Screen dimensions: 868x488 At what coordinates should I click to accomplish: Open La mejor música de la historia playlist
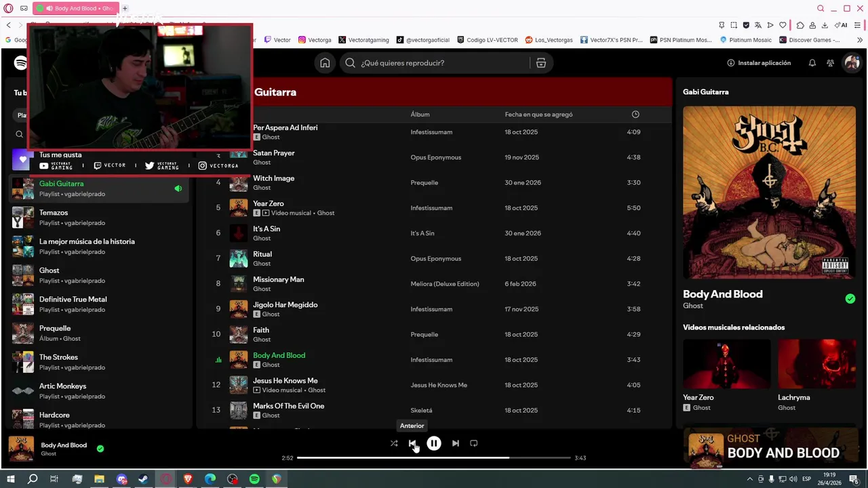(x=98, y=246)
